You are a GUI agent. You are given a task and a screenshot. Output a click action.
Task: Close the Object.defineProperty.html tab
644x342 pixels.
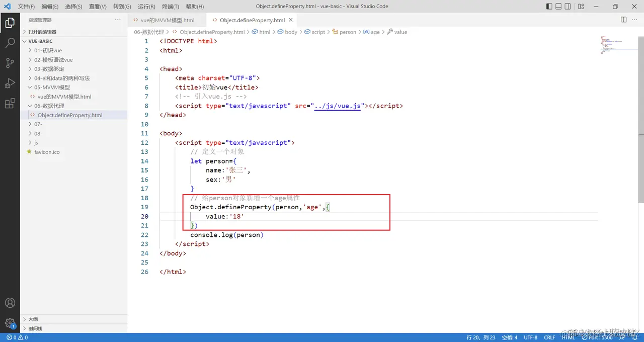290,20
